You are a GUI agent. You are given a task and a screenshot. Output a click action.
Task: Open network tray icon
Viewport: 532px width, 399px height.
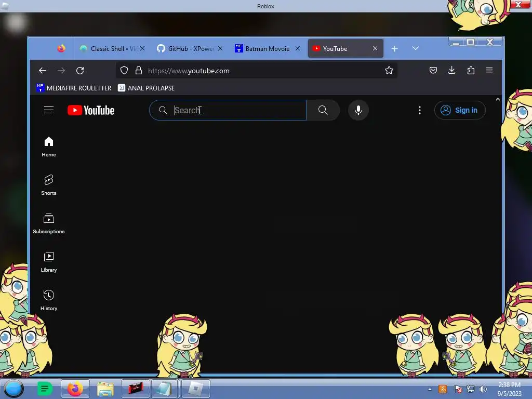coord(470,389)
